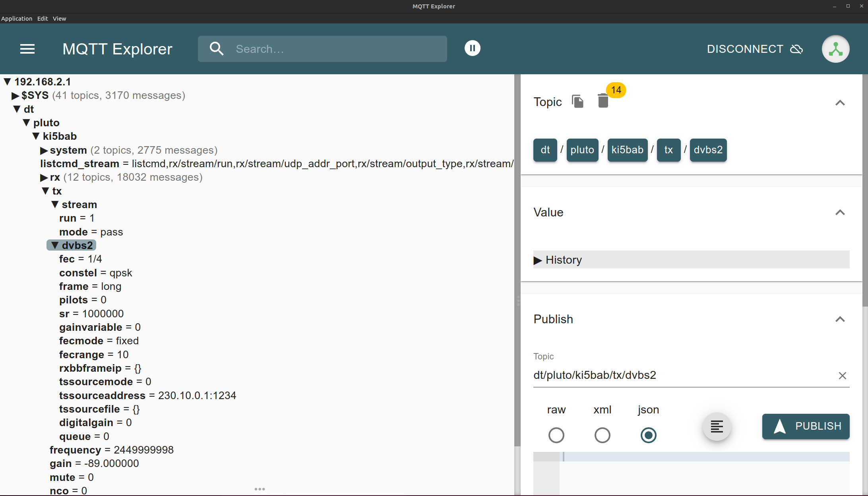Select the raw payload format
This screenshot has width=868, height=496.
[556, 435]
